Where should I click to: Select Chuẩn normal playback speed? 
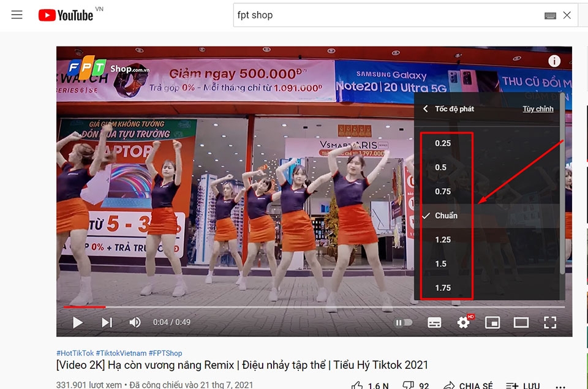(x=487, y=216)
